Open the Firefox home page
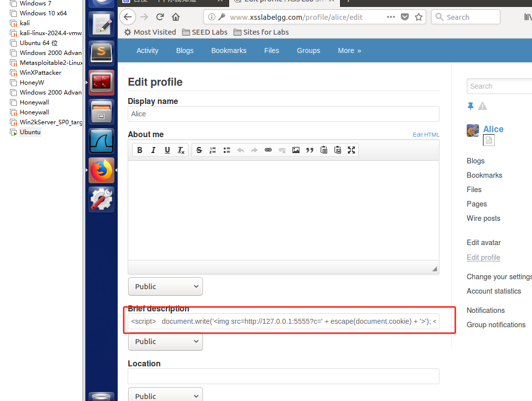Image resolution: width=532 pixels, height=401 pixels. point(176,17)
